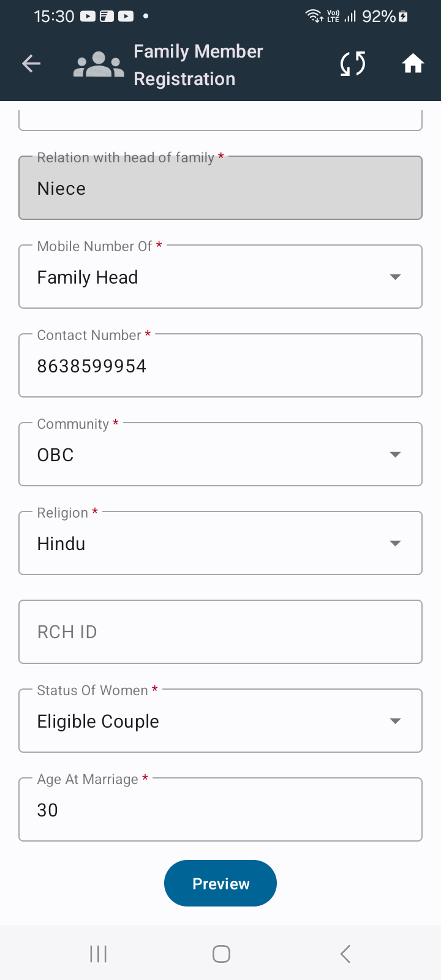Expand the Status Of Women dropdown
Image resolution: width=441 pixels, height=980 pixels.
221,721
